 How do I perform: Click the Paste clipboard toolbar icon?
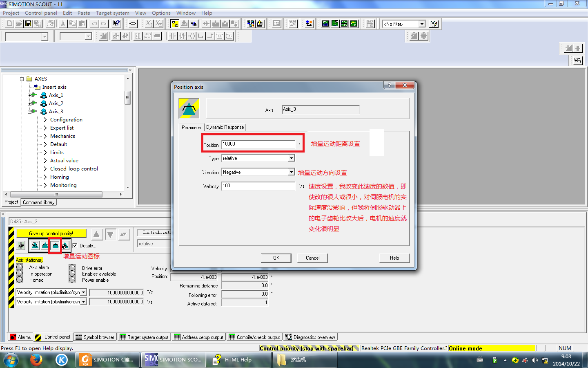click(82, 24)
